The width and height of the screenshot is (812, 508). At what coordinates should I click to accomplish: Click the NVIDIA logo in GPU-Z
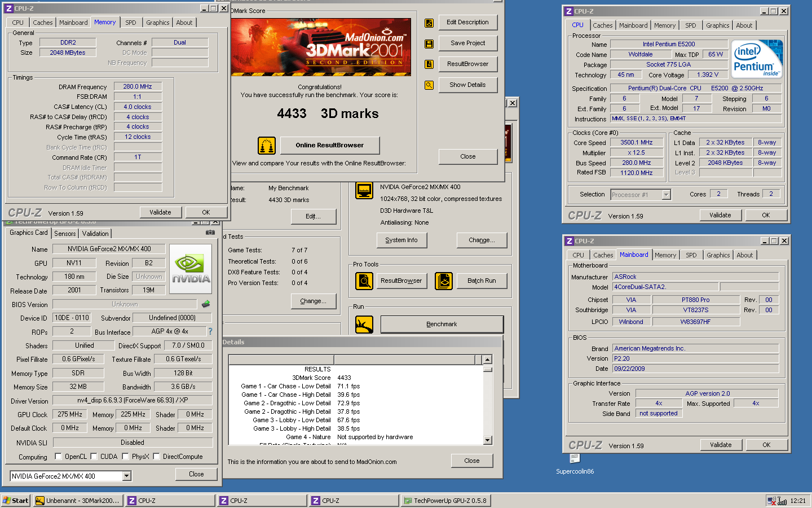(191, 269)
